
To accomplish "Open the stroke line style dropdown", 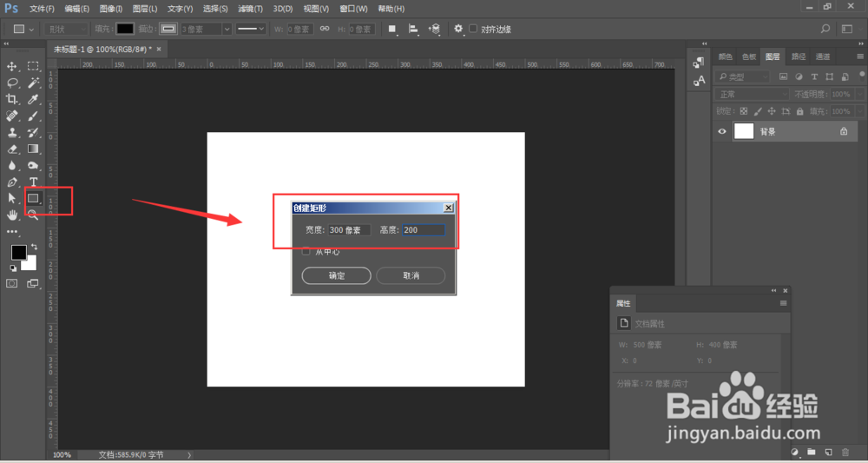I will click(x=252, y=29).
